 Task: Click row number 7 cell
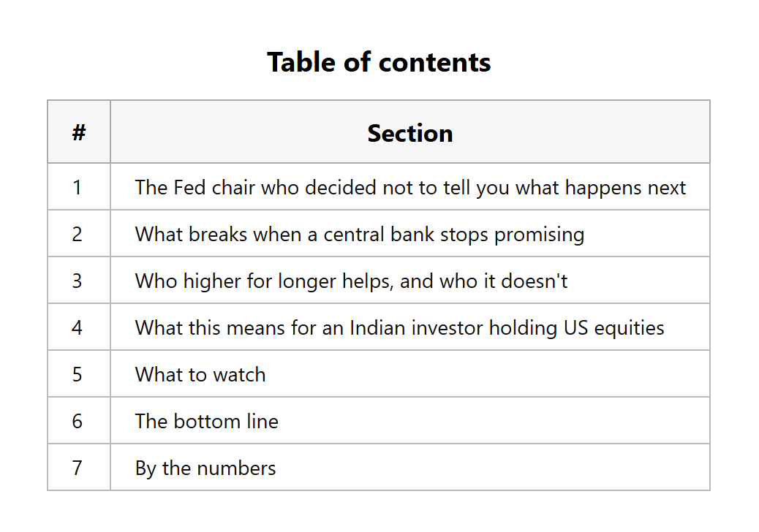79,468
